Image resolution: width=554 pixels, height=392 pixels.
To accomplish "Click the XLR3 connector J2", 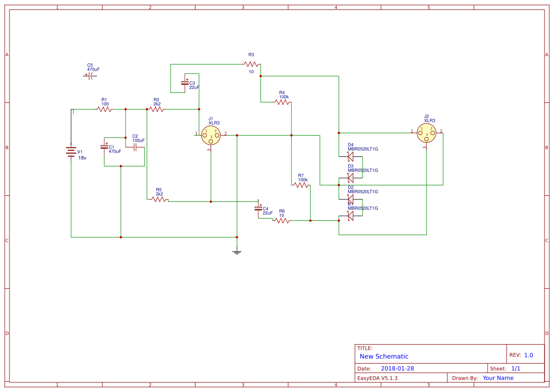I will 426,134.
